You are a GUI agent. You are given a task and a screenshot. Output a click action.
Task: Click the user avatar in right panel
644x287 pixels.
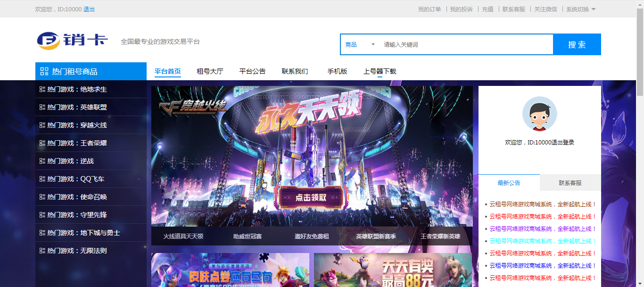coord(539,114)
